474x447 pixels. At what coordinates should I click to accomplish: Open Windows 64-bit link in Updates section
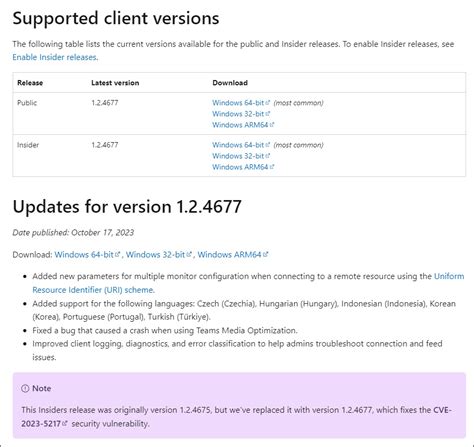tap(84, 255)
